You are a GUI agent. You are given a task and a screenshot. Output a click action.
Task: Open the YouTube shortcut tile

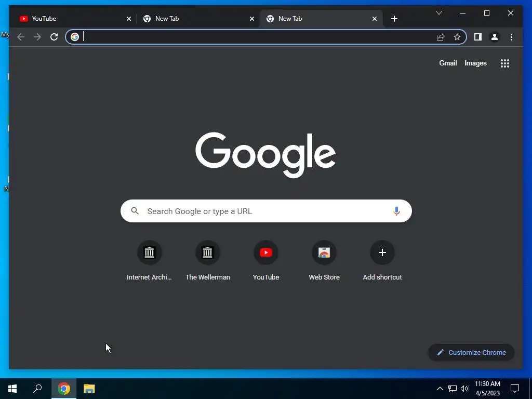click(266, 261)
